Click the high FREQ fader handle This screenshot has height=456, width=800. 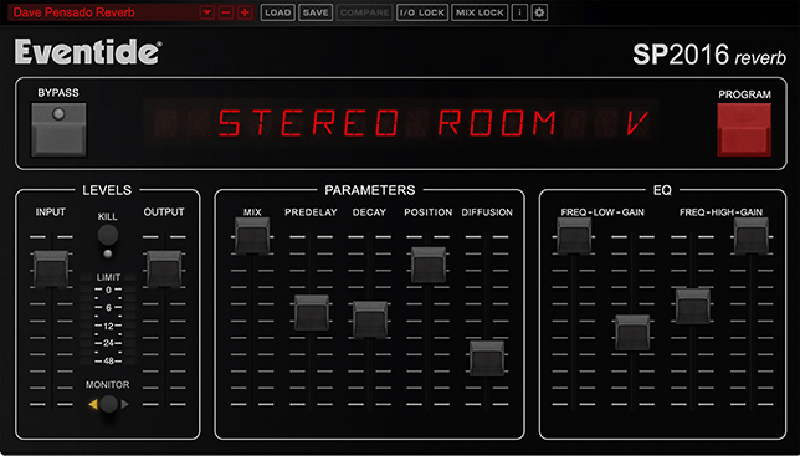point(693,306)
